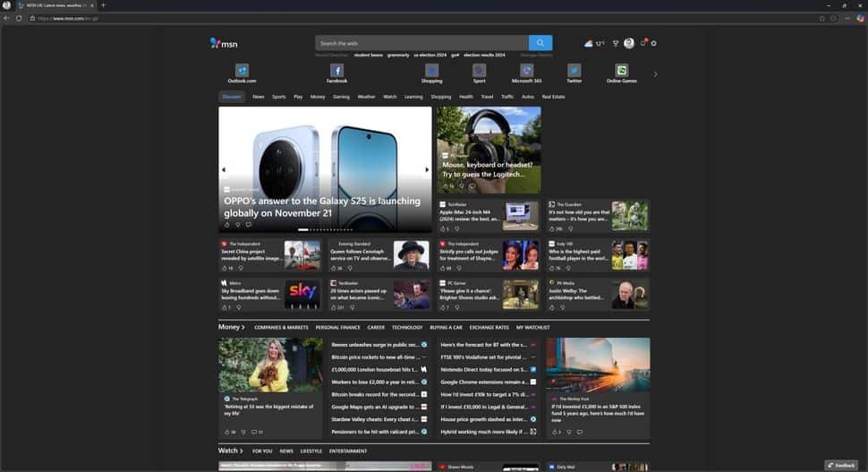This screenshot has height=472, width=868.
Task: Click the Feedback button
Action: tap(841, 466)
